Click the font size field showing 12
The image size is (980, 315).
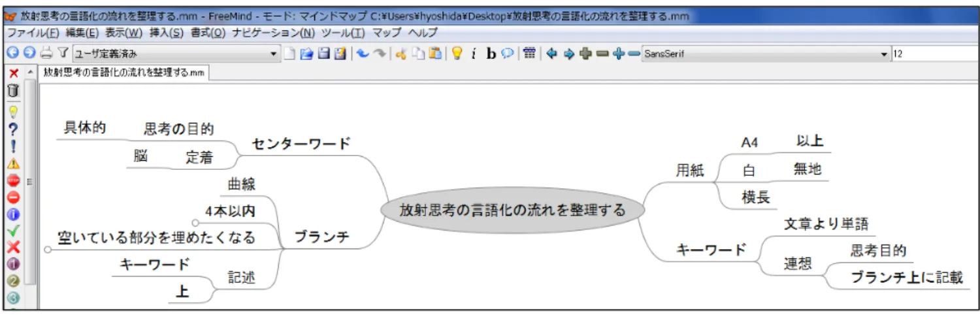coord(935,54)
